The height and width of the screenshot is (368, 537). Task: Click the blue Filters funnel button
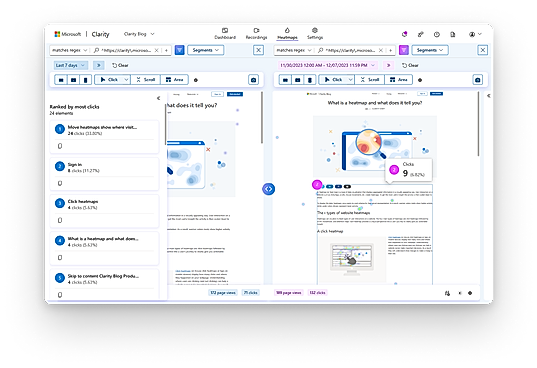[x=179, y=50]
